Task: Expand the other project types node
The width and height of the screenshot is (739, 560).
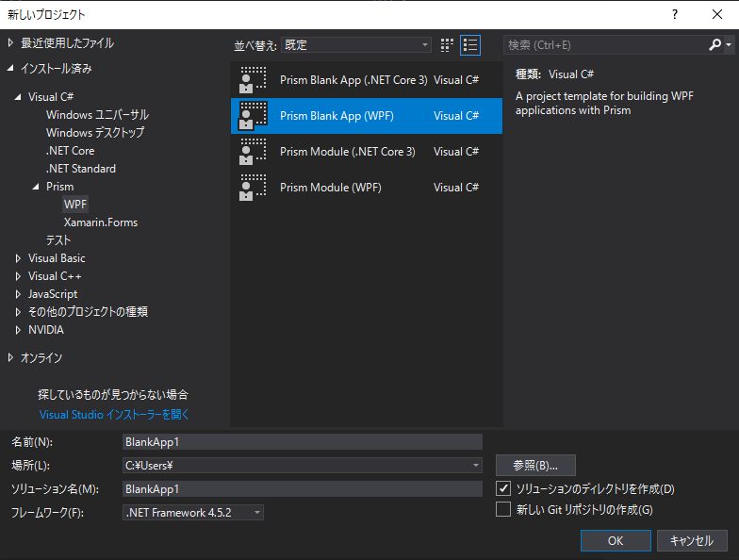Action: [x=18, y=311]
